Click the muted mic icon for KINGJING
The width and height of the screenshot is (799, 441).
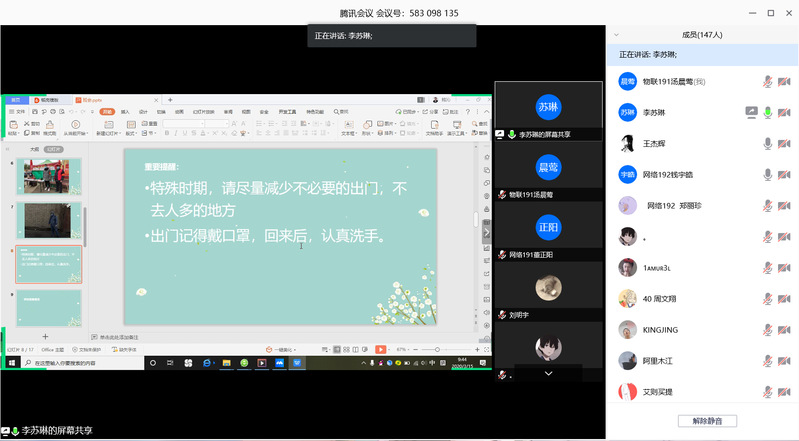[768, 329]
